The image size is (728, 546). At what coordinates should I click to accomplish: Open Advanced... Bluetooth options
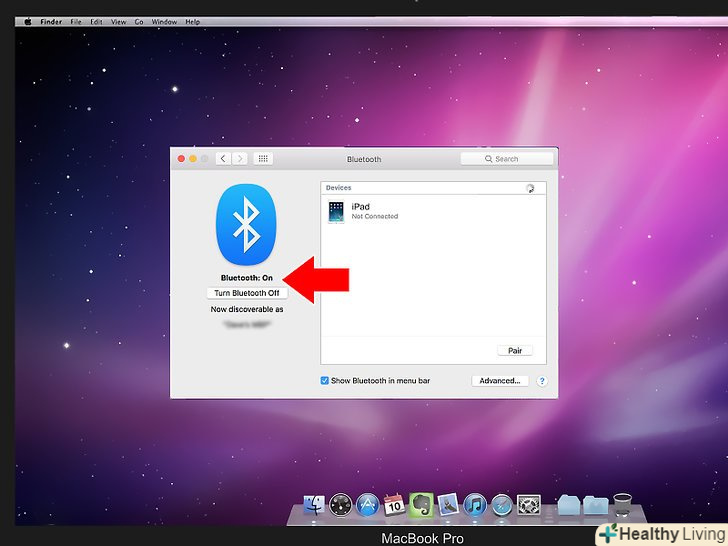coord(500,381)
